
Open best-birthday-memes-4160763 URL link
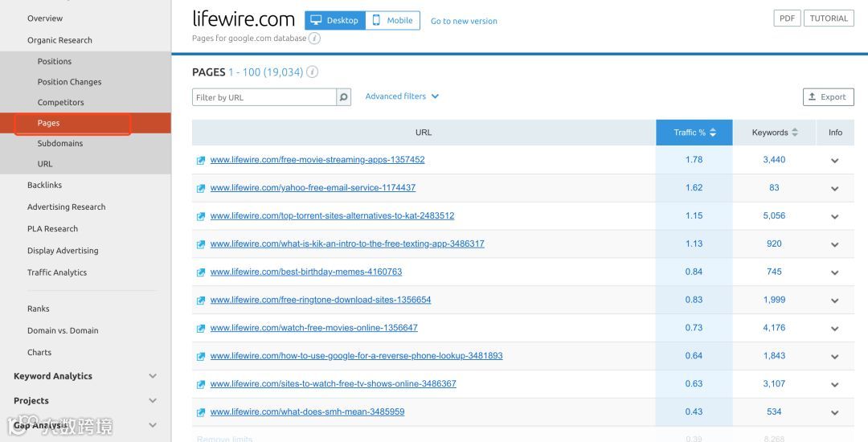(306, 272)
